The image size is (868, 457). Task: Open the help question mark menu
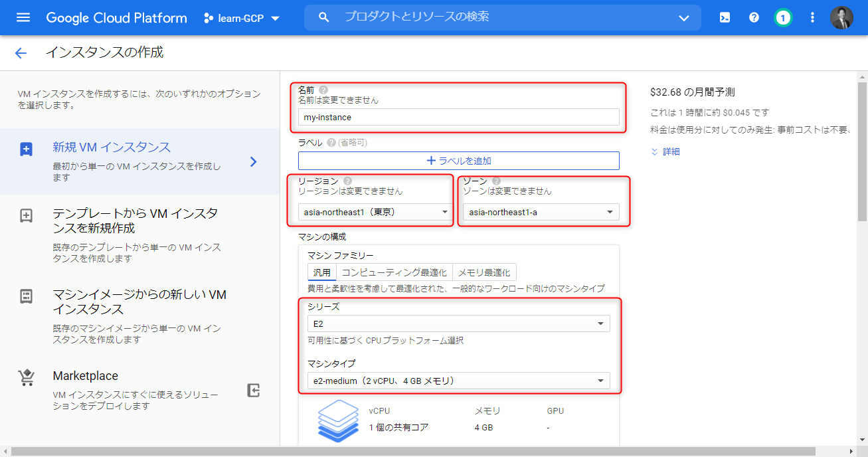coord(754,18)
